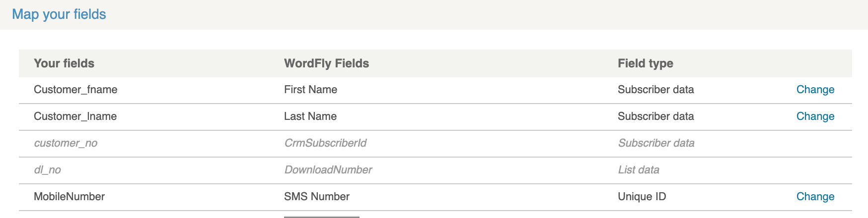Select the Field type column header

(x=646, y=63)
